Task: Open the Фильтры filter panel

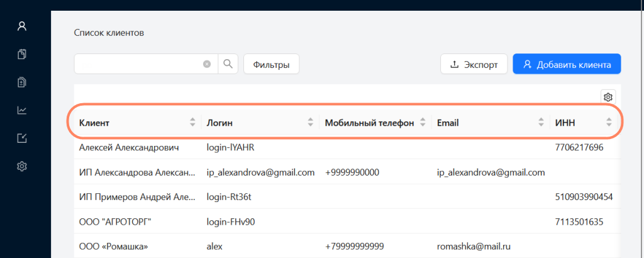Action: tap(271, 64)
